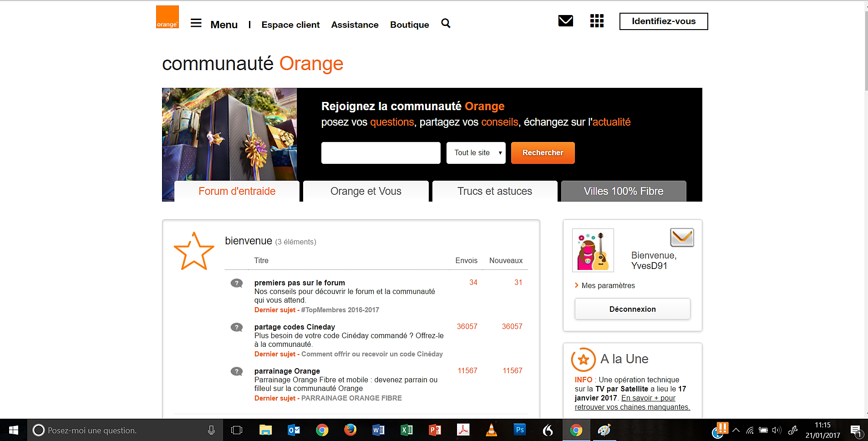Launch Adobe Acrobat Reader from the taskbar

click(x=463, y=430)
